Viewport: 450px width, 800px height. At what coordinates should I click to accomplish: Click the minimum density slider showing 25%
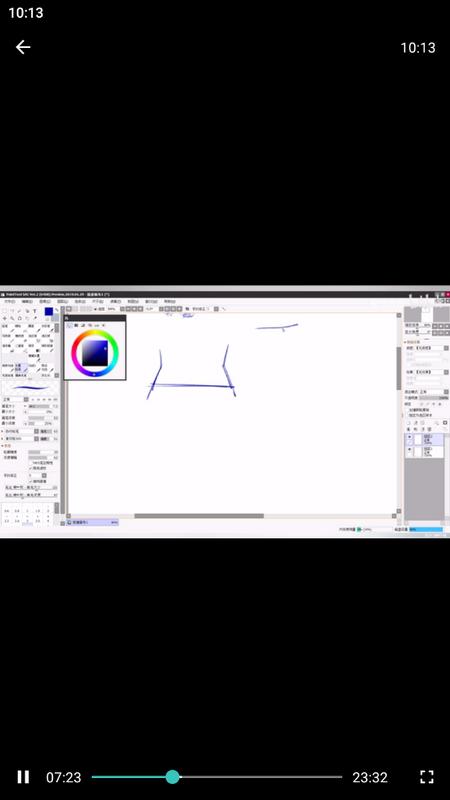tap(40, 423)
